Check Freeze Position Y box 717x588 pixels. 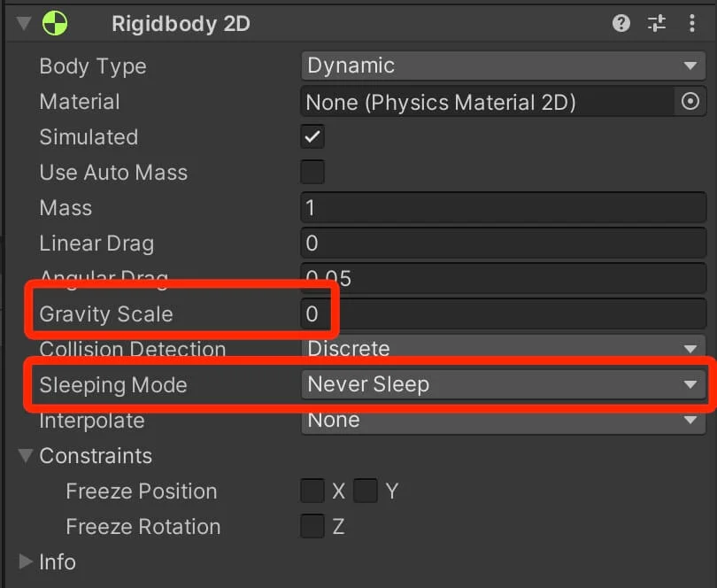pyautogui.click(x=366, y=491)
